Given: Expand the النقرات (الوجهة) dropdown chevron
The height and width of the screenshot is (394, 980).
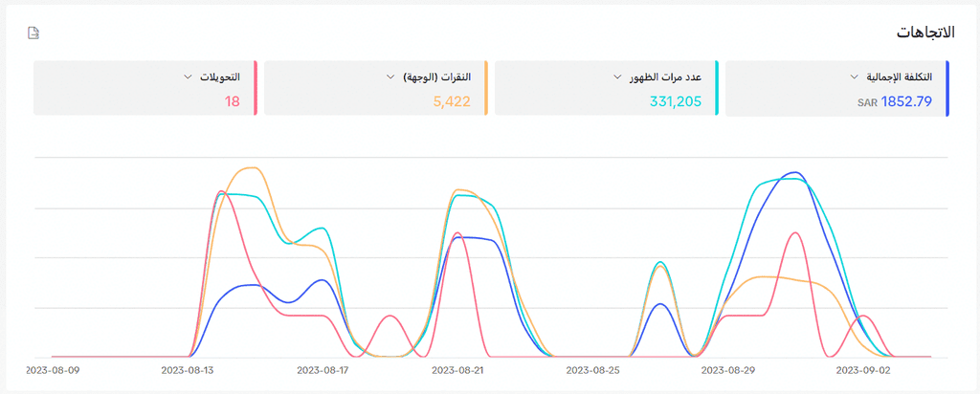Looking at the screenshot, I should pos(390,77).
